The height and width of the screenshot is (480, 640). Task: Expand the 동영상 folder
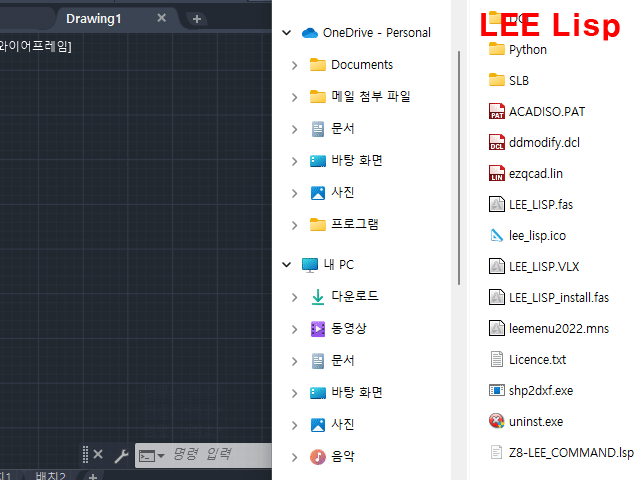(x=295, y=329)
